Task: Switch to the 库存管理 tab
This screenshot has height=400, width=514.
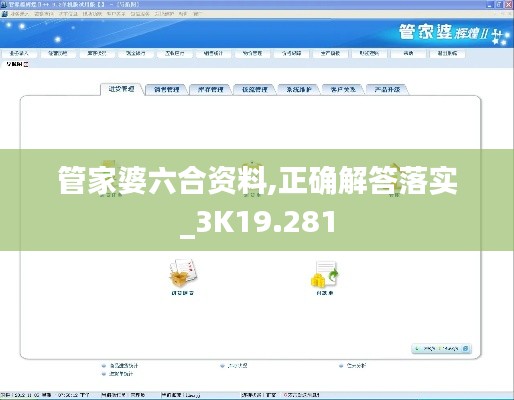Action: pyautogui.click(x=211, y=89)
